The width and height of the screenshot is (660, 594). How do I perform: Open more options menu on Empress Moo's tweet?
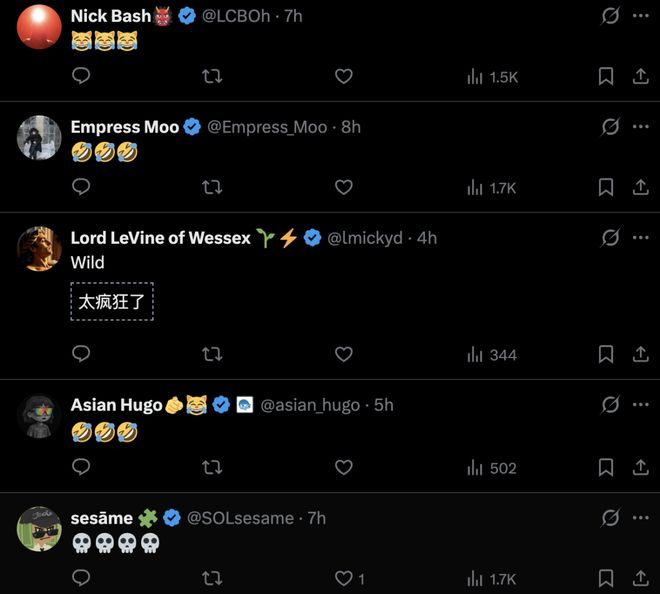click(x=640, y=127)
